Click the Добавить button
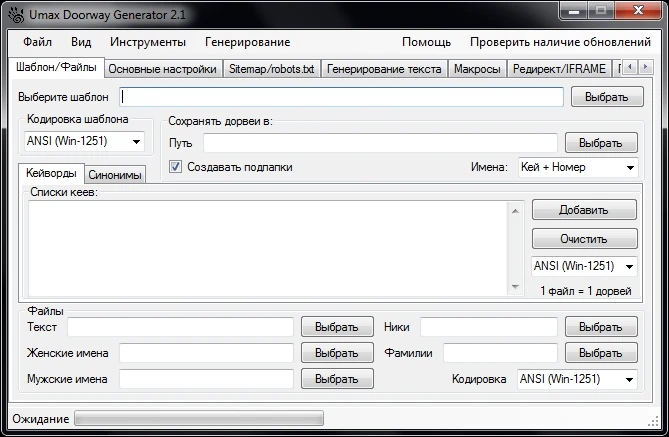The width and height of the screenshot is (669, 437). (x=584, y=210)
